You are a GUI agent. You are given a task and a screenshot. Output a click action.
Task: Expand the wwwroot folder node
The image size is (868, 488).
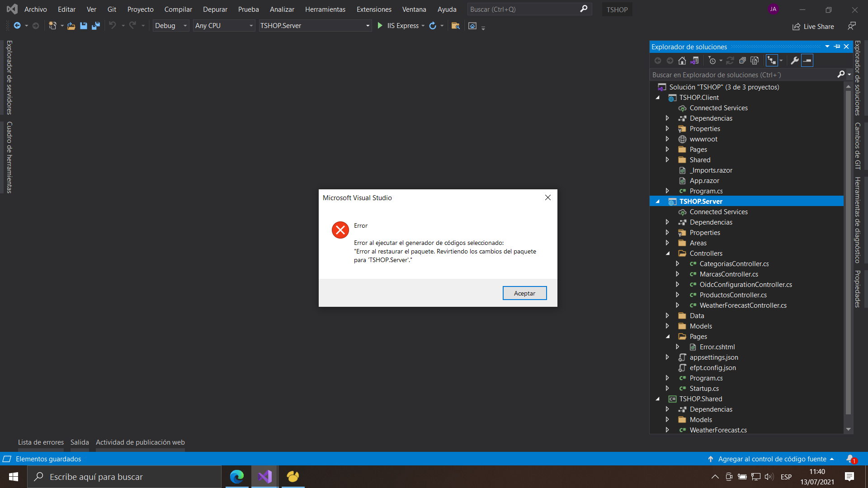667,139
